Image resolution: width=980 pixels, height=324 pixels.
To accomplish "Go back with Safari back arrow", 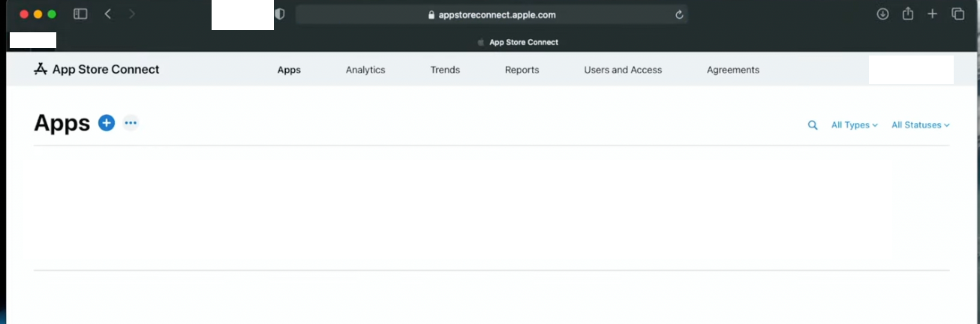I will coord(108,14).
